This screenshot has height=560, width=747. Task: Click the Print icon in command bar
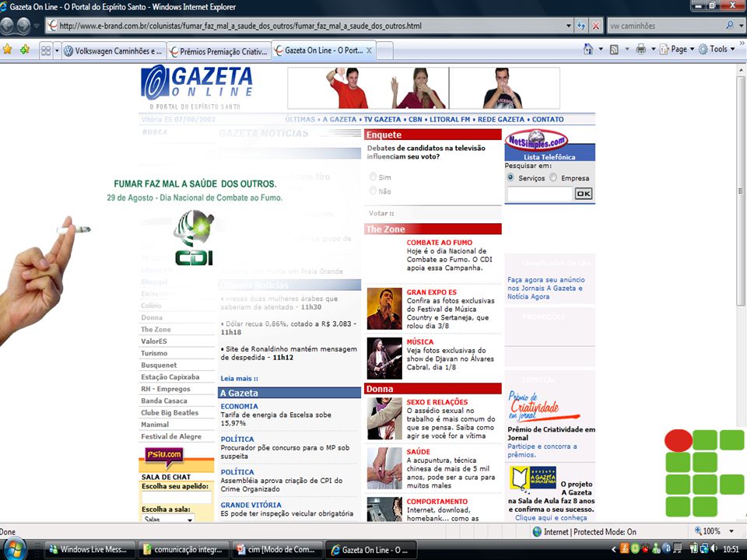click(x=641, y=49)
